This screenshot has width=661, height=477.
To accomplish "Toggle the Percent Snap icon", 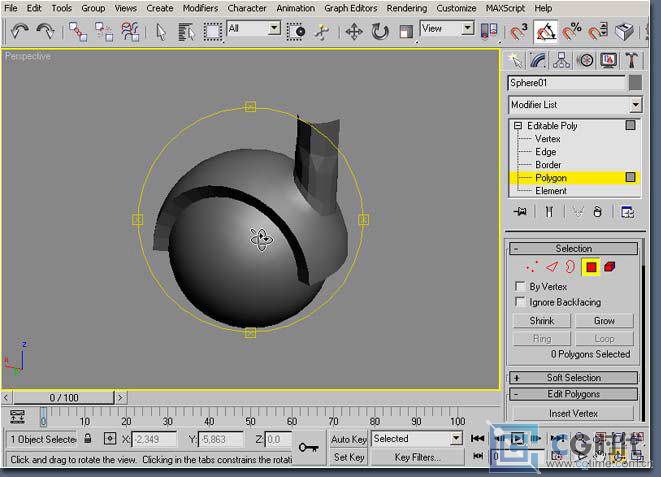I will click(x=571, y=32).
